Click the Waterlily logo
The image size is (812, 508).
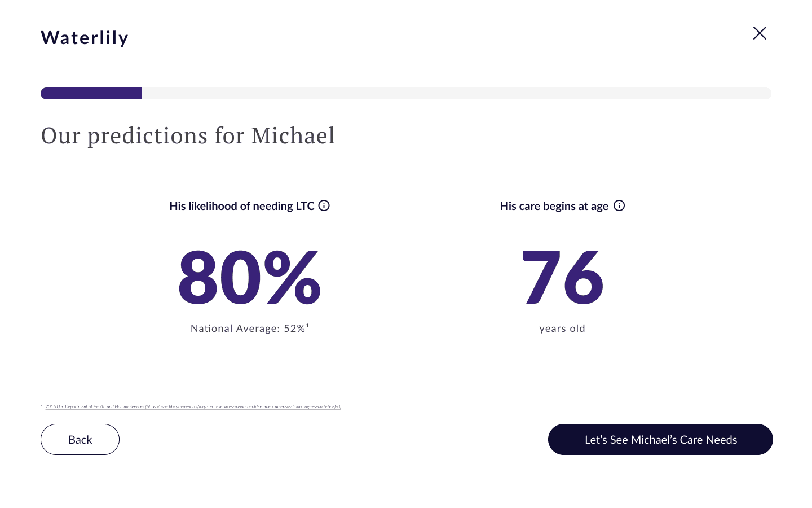85,38
